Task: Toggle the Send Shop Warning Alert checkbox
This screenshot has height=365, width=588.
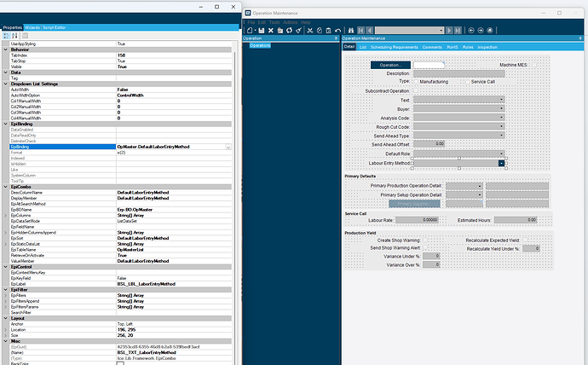Action: pos(425,247)
